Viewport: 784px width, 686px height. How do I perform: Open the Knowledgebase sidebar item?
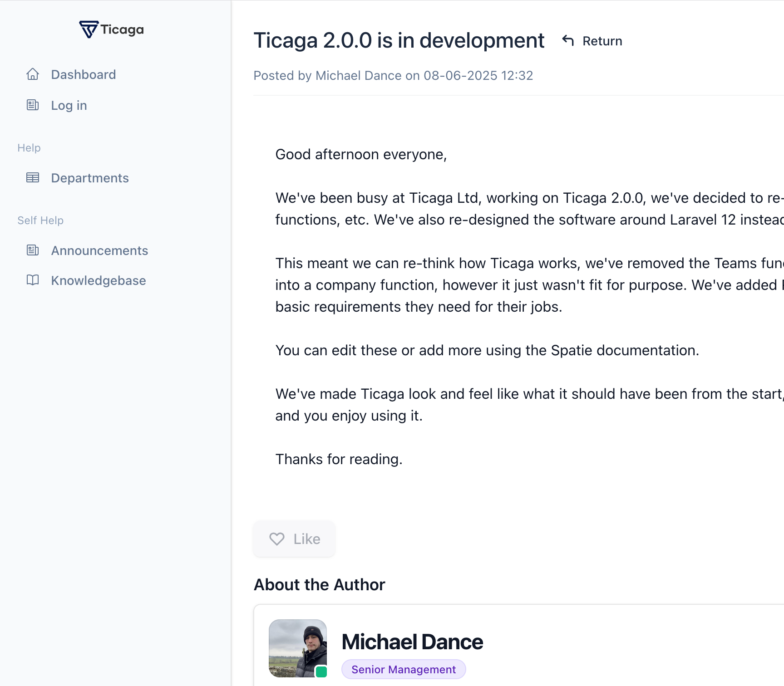[99, 280]
